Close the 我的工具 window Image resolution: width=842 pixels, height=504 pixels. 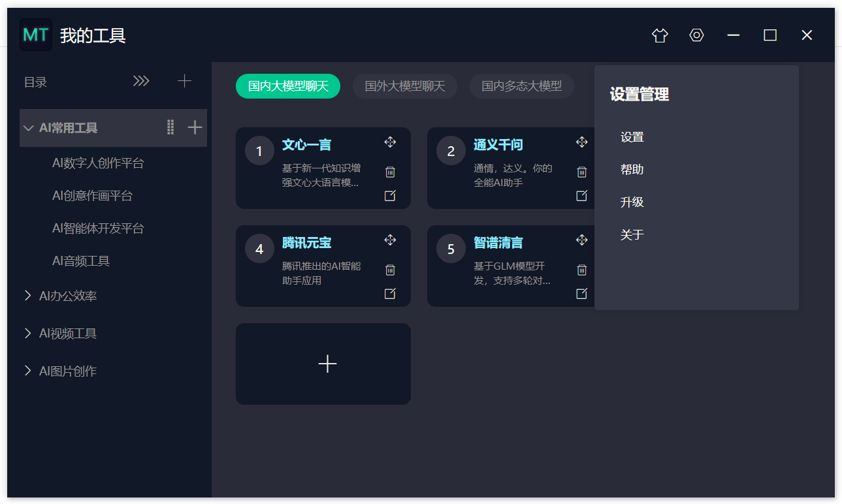pos(807,35)
